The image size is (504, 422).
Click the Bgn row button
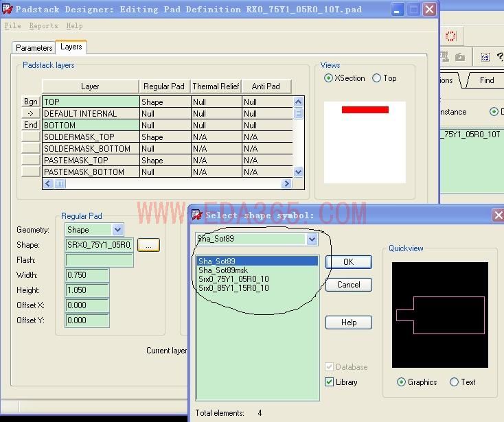click(x=30, y=102)
